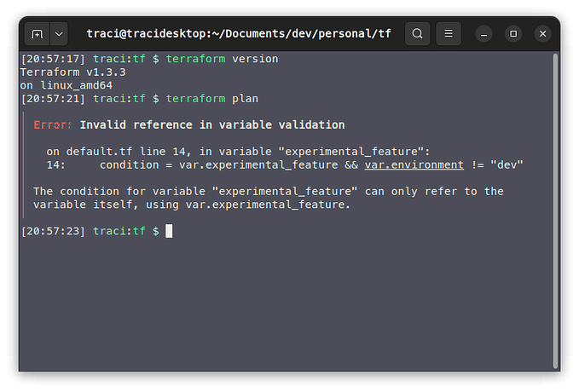Click the "Terraform v1.3.3" output line
Viewport: 579px width, 392px height.
click(x=73, y=72)
